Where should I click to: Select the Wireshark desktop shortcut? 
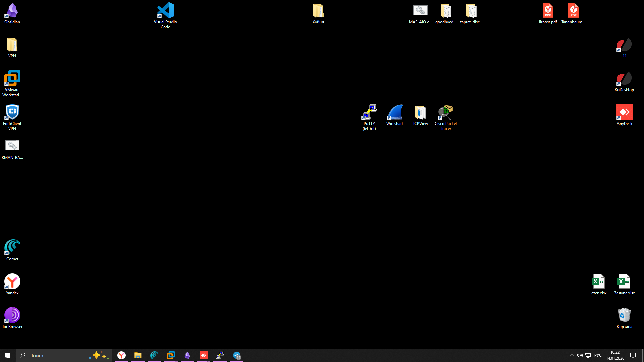395,115
